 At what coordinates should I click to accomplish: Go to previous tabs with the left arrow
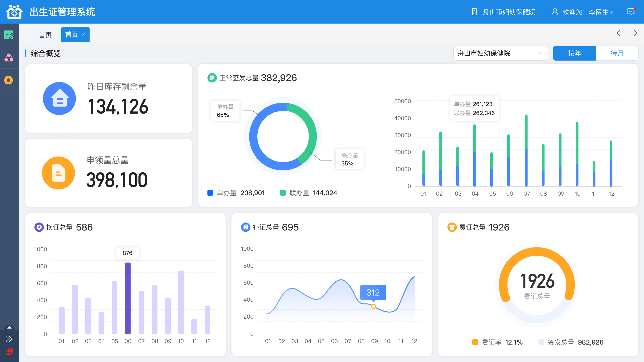pos(619,33)
